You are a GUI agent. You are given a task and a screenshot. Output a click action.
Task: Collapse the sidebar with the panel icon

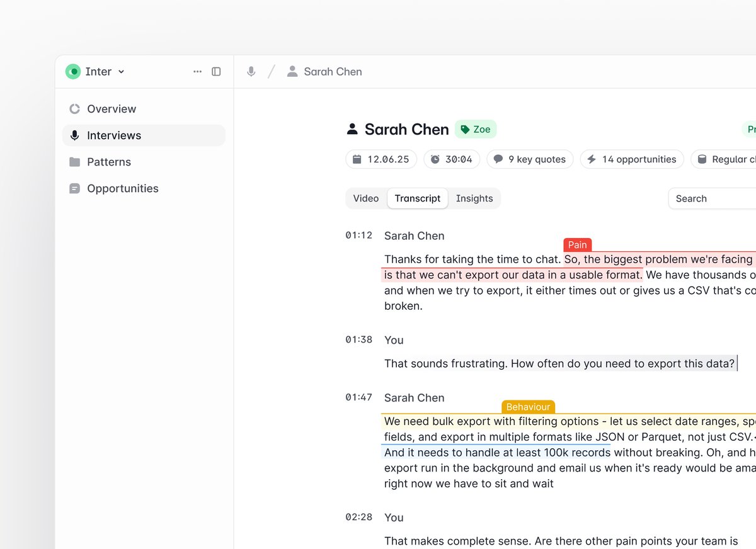216,72
